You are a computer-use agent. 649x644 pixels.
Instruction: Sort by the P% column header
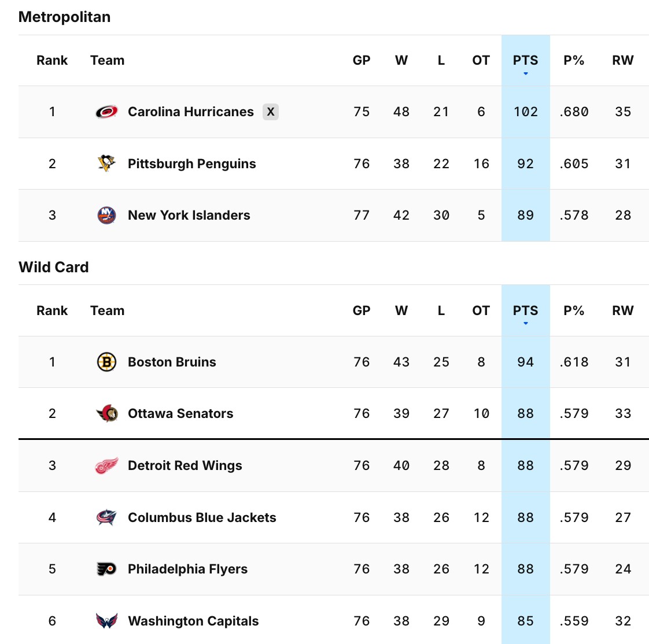tap(573, 60)
